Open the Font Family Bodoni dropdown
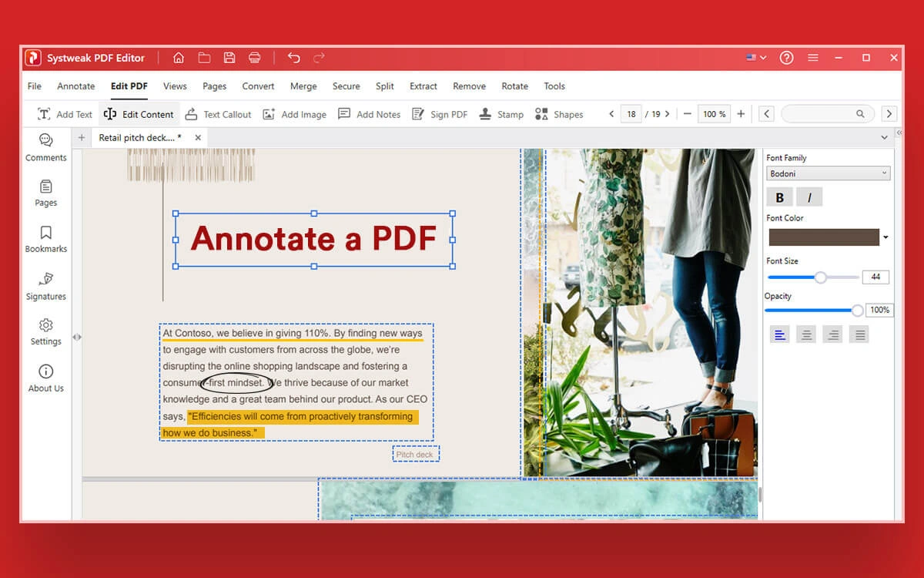The height and width of the screenshot is (578, 924). [x=829, y=173]
